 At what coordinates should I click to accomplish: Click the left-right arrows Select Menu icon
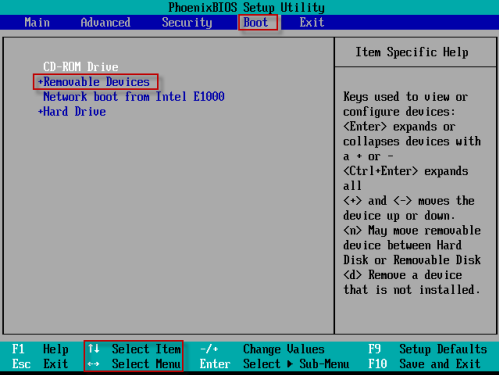pyautogui.click(x=94, y=364)
